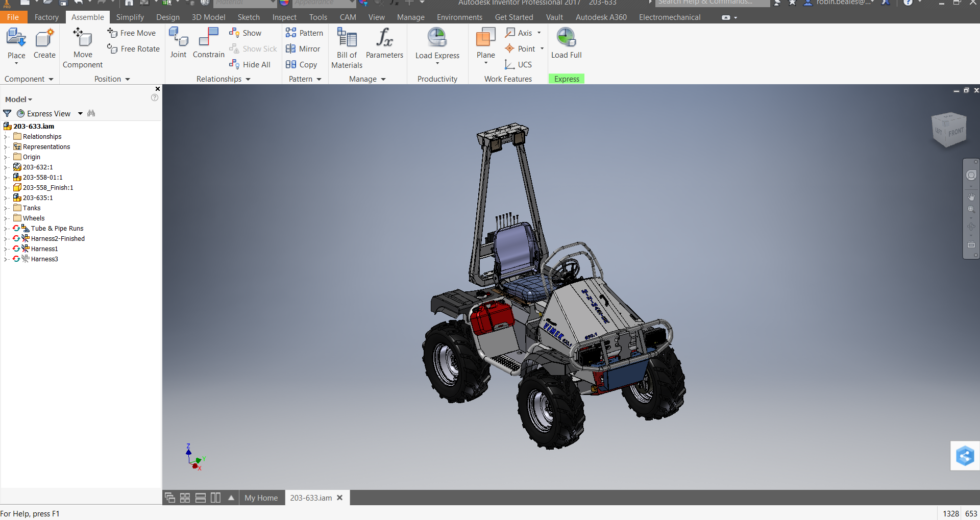Click the Free Rotate tool
The image size is (980, 520).
134,49
